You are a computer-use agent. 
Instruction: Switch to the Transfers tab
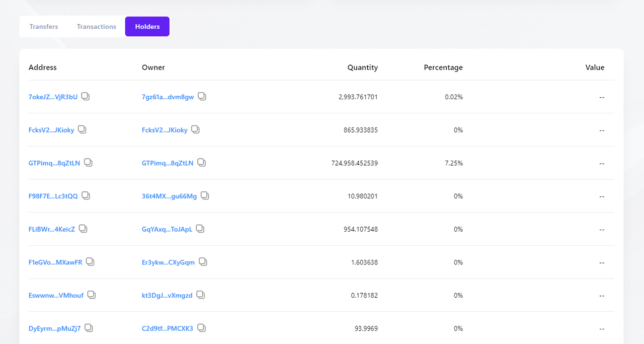click(44, 27)
